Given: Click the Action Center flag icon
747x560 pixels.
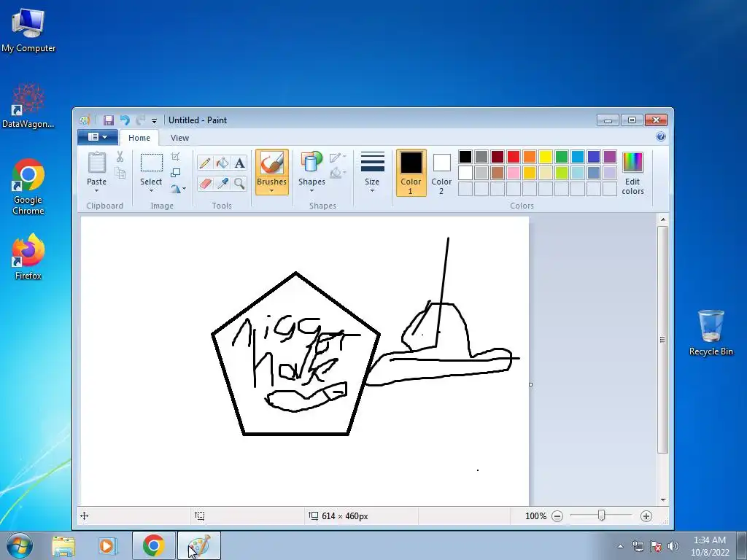Looking at the screenshot, I should tap(656, 546).
